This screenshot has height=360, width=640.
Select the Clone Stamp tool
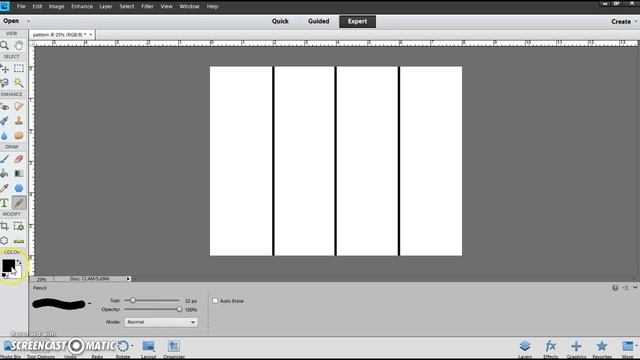point(19,121)
